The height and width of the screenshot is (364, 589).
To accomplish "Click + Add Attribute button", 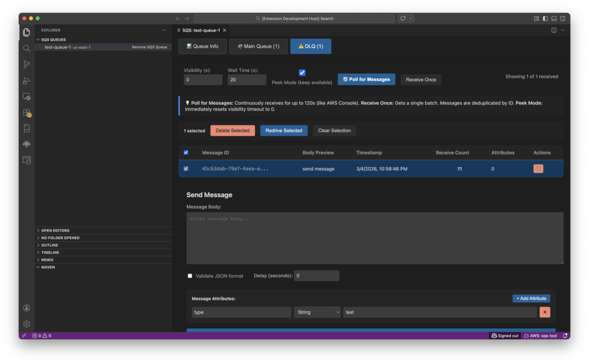I will click(x=531, y=298).
